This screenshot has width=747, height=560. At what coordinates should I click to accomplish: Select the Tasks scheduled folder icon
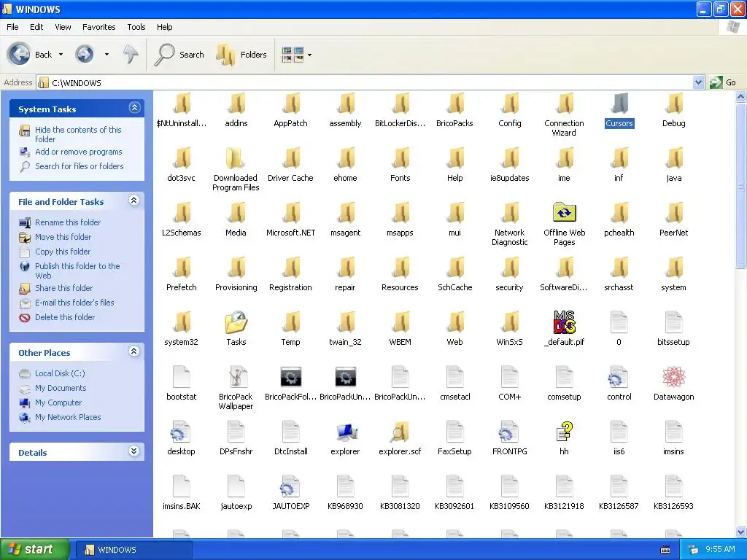click(x=236, y=322)
